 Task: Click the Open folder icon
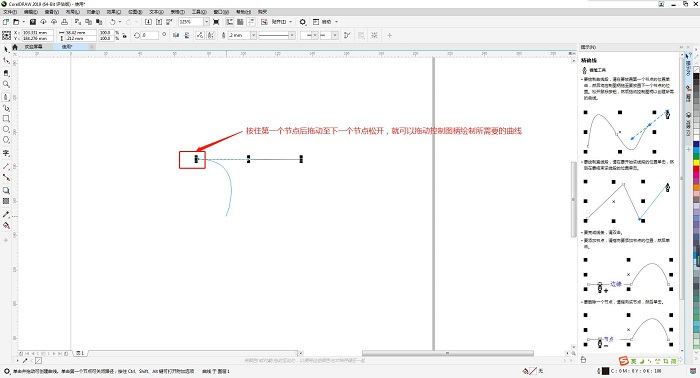pos(16,21)
